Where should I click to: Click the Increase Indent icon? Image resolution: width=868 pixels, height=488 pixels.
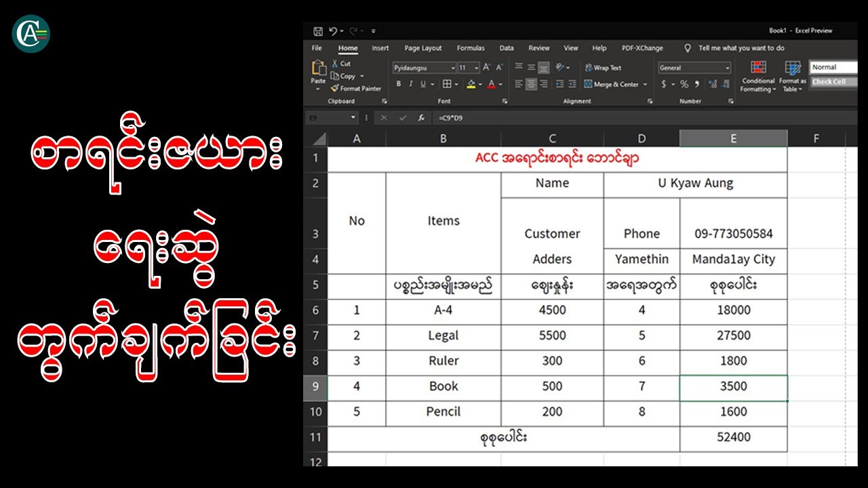point(572,84)
